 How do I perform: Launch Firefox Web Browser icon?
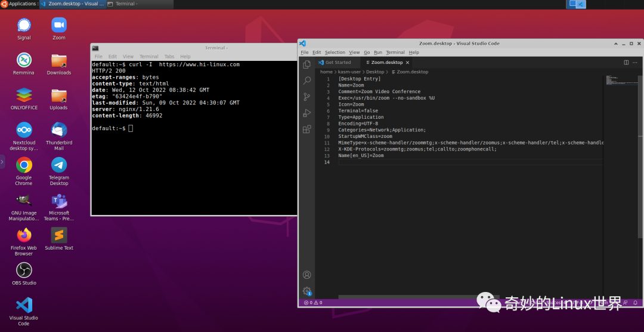click(x=24, y=242)
